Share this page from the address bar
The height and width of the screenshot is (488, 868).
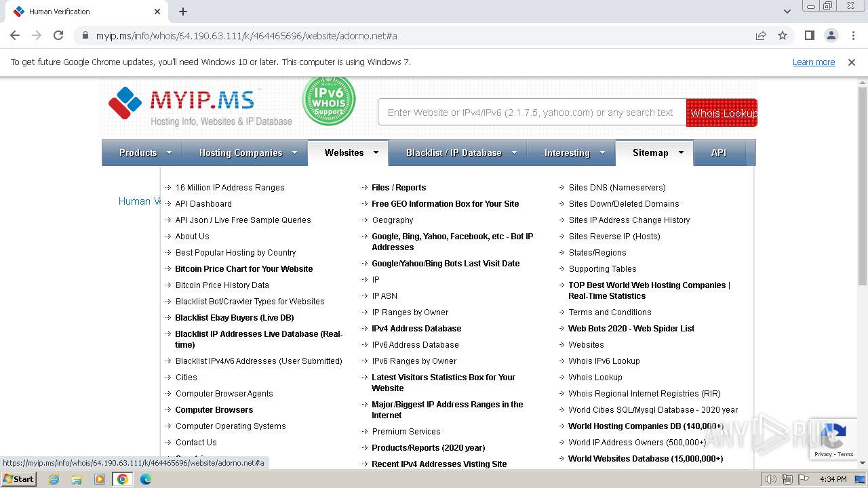click(761, 35)
